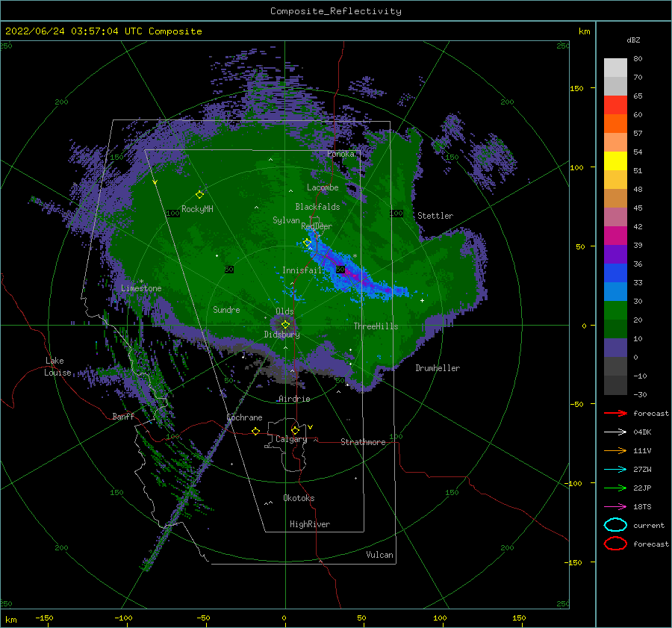Select the 51 dBZ yellow swatch
The height and width of the screenshot is (628, 672).
(615, 161)
